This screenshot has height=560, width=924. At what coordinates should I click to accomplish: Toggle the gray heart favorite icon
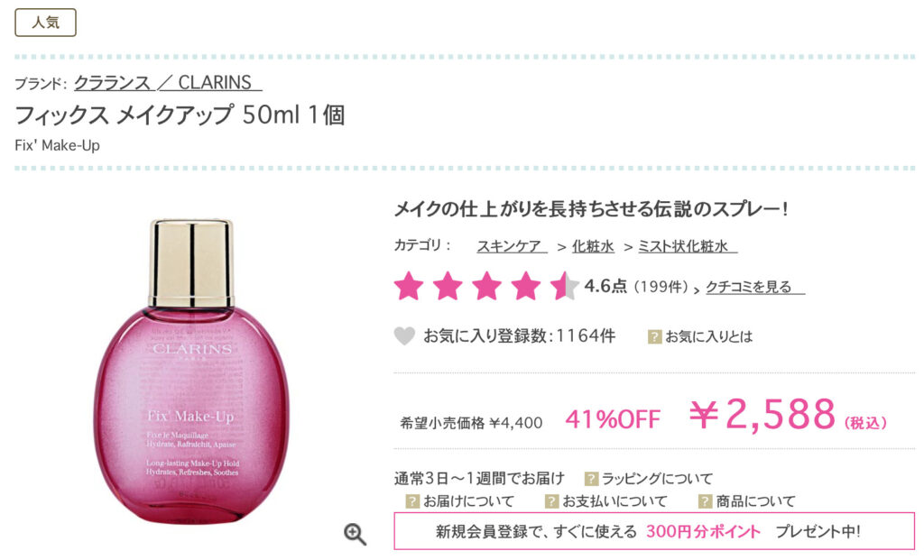click(x=404, y=335)
